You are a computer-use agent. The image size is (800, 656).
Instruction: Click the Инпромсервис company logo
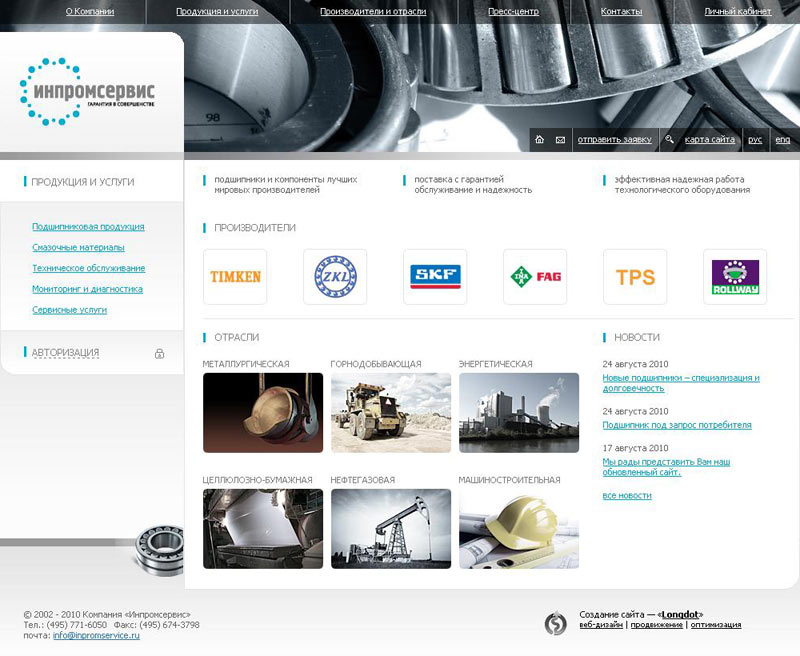[87, 92]
